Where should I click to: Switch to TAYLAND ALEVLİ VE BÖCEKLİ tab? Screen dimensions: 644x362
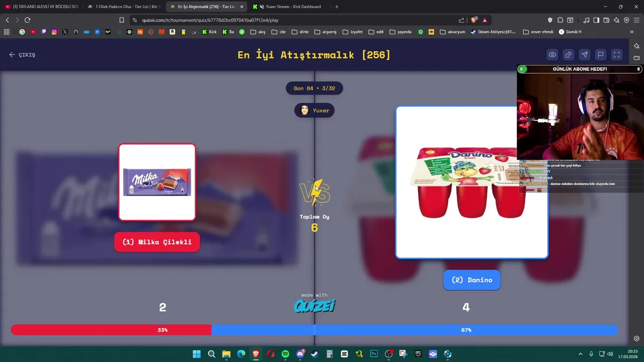(x=41, y=7)
